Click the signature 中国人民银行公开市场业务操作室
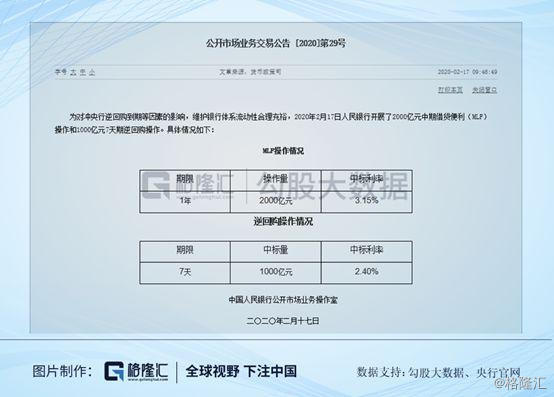The image size is (554, 397). click(283, 300)
